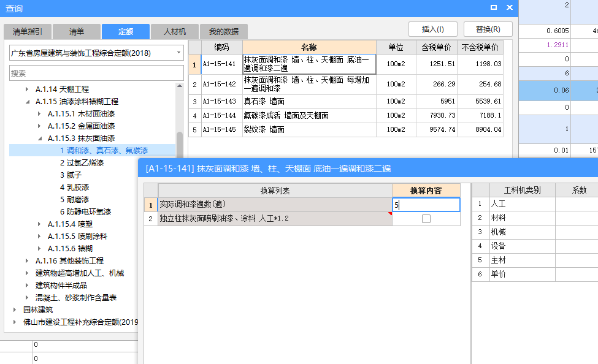Screen dimensions: 598x364
Task: Collapse the A.1.15.3 抹灰面油漆 node
Action: coord(40,138)
